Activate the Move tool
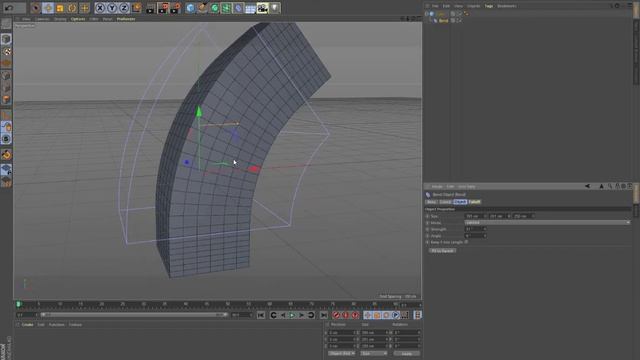The width and height of the screenshot is (640, 360). pyautogui.click(x=48, y=8)
